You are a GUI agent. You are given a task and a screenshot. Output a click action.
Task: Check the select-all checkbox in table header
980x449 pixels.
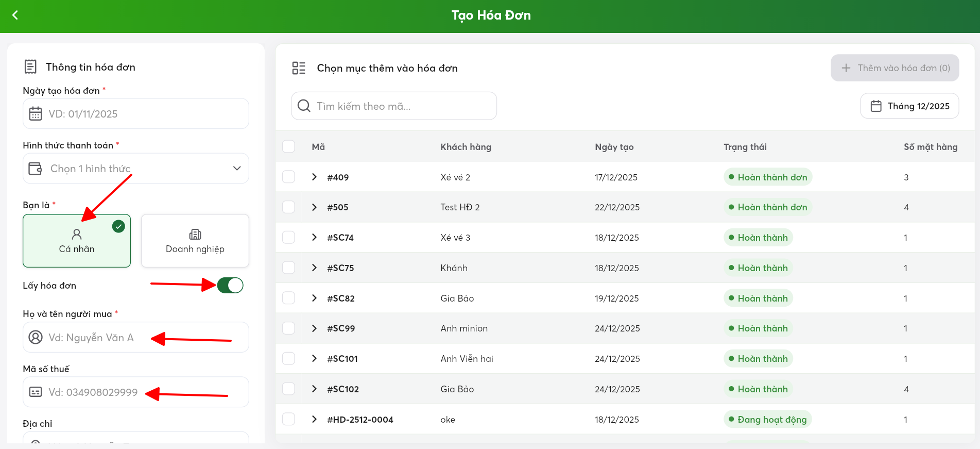click(288, 146)
